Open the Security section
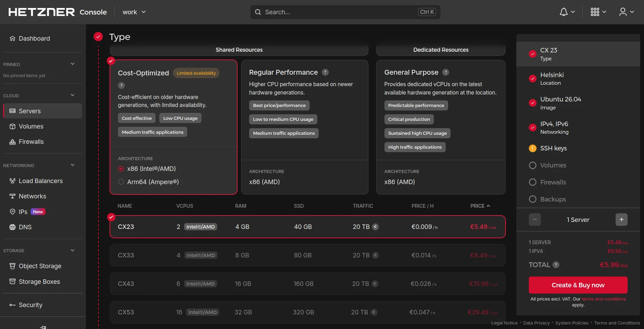 click(42, 305)
